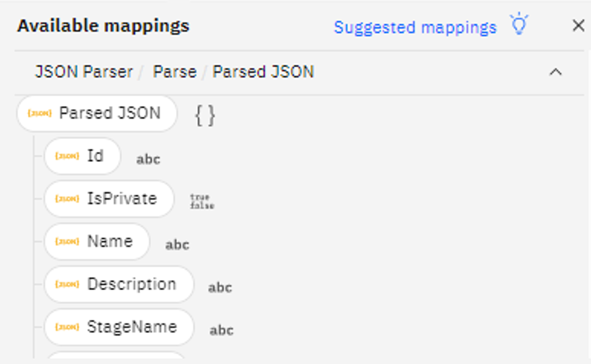Viewport: 591px width, 364px height.
Task: Select the Parsed JSON root pill
Action: click(97, 113)
